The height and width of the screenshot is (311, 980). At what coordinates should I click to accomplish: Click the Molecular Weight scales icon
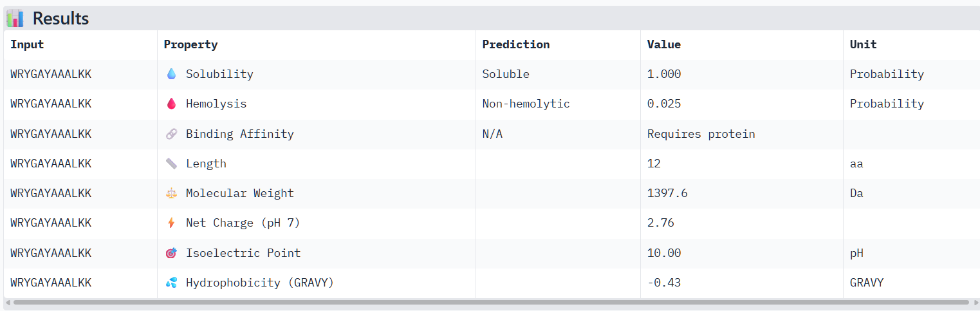171,193
